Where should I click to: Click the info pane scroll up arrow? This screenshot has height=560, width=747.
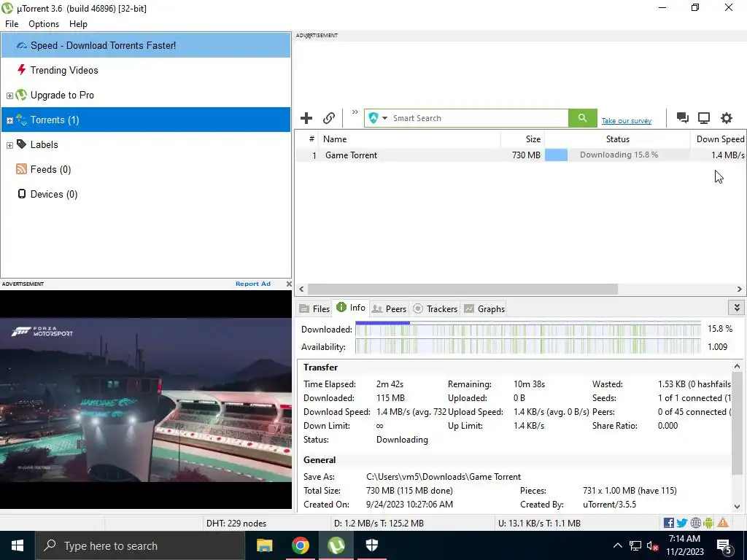pyautogui.click(x=737, y=366)
